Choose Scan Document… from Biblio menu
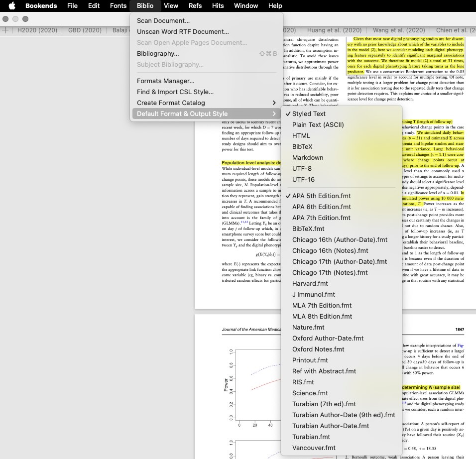476x459 pixels. (x=207, y=20)
